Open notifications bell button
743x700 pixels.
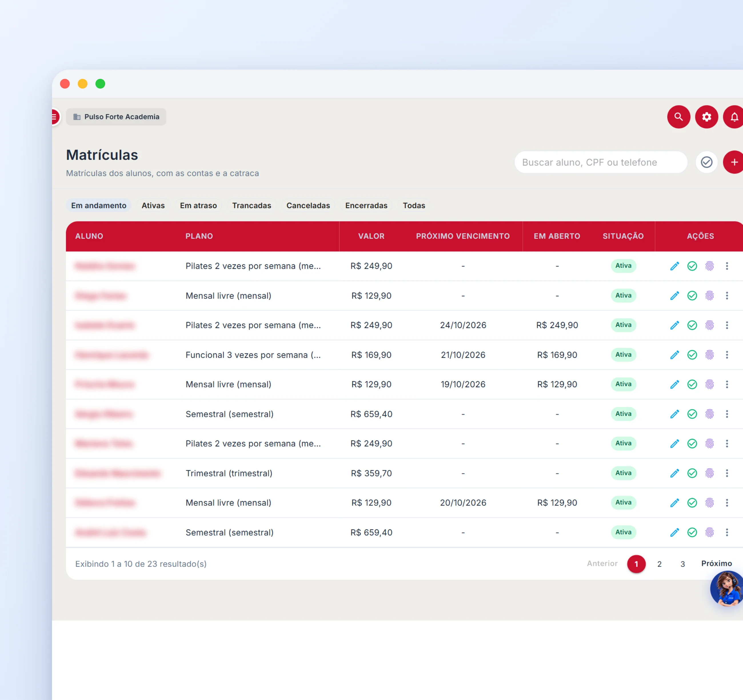(733, 117)
